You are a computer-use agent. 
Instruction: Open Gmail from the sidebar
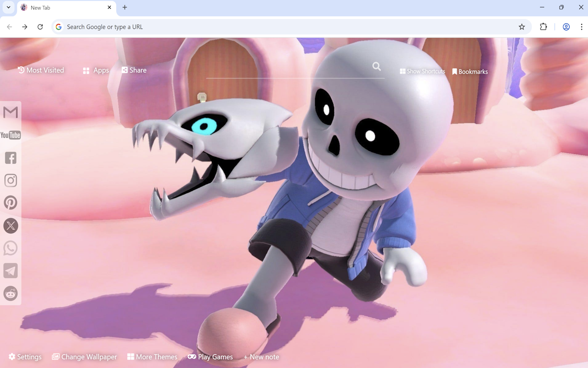[x=10, y=112]
